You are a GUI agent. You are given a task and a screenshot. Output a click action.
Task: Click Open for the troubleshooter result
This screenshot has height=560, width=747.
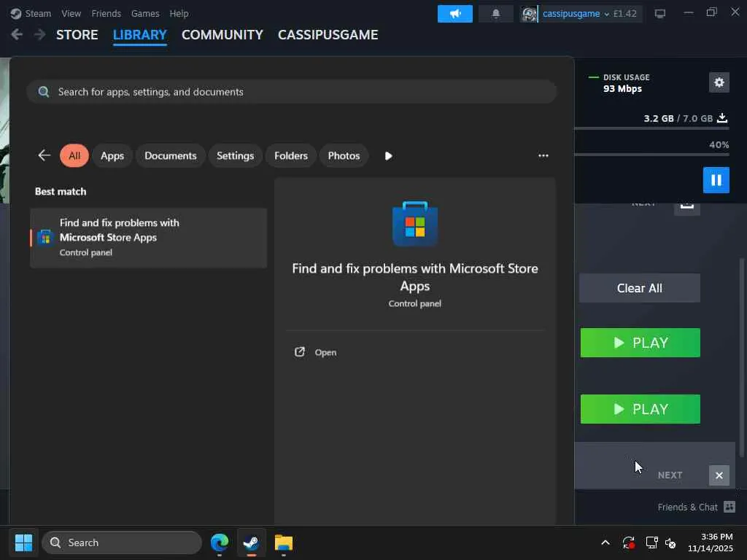[325, 352]
